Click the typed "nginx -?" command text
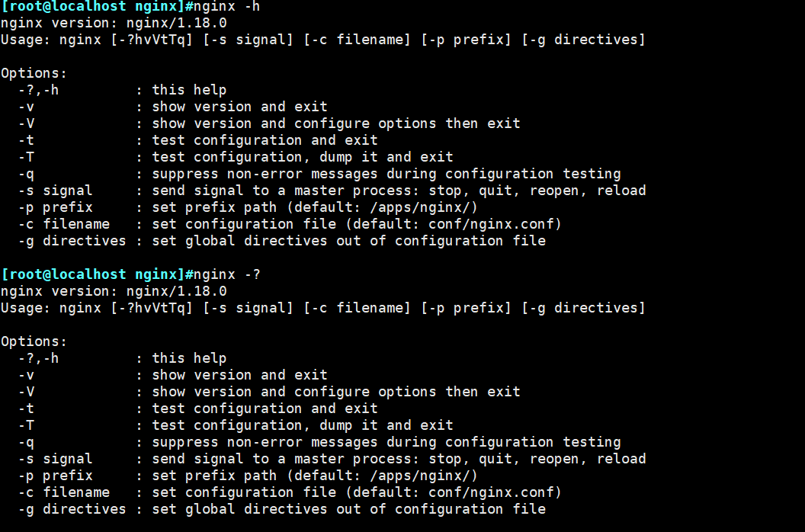The width and height of the screenshot is (805, 532). [x=227, y=274]
